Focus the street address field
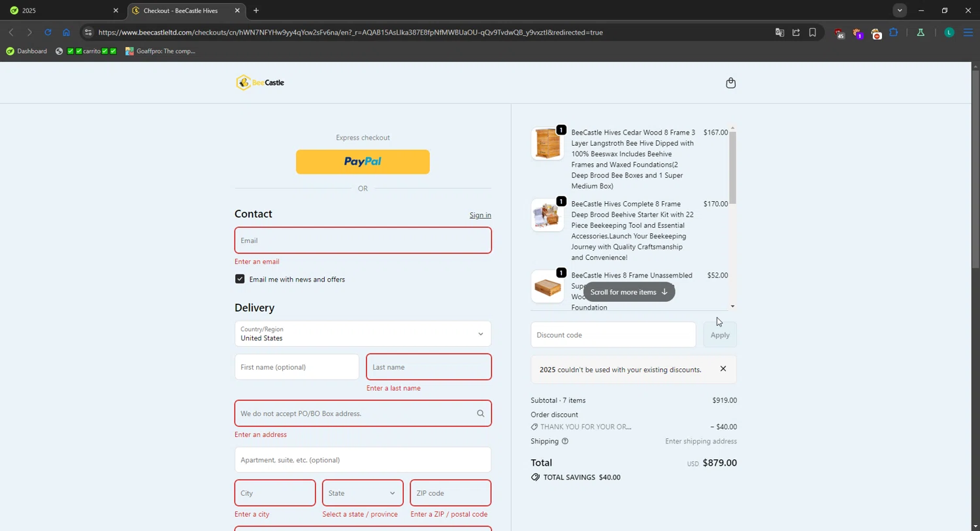 point(363,413)
